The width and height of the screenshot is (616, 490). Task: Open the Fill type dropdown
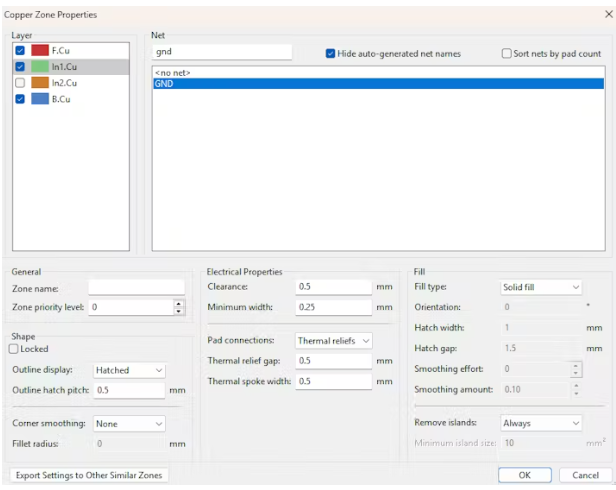pos(540,287)
